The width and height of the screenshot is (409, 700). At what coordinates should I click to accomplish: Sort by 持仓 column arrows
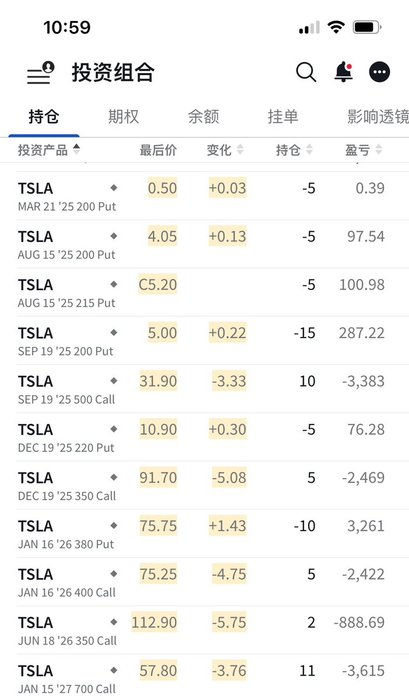[x=309, y=150]
